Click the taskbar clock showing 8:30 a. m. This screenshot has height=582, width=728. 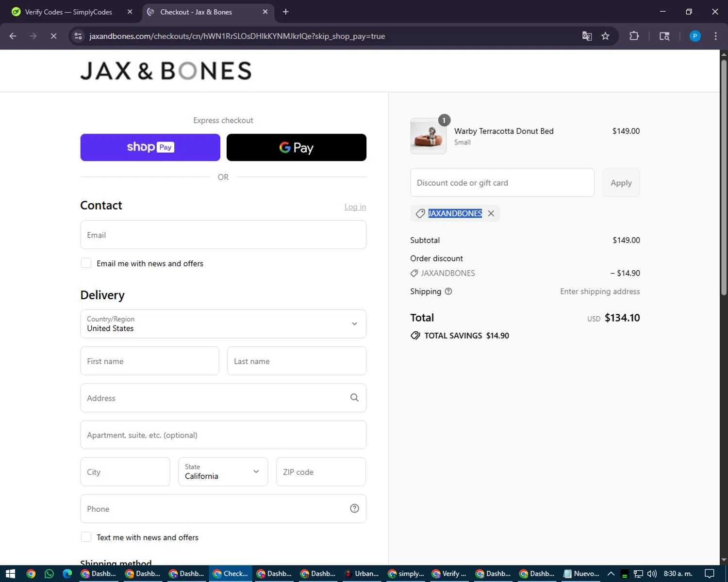click(x=678, y=574)
